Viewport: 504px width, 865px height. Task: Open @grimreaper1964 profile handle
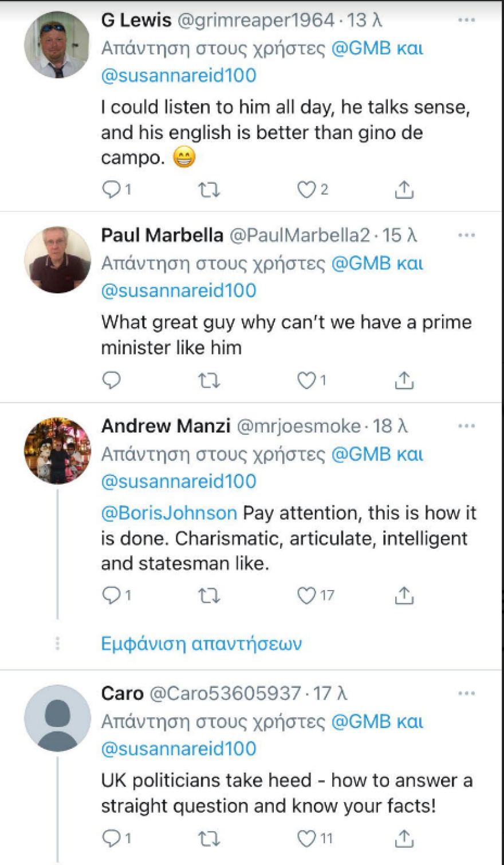pyautogui.click(x=256, y=21)
